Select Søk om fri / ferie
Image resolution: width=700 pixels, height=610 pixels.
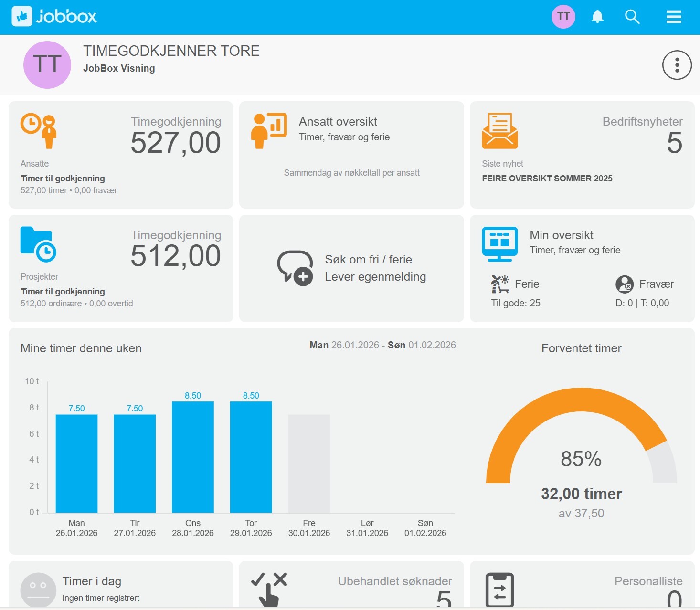(x=368, y=260)
